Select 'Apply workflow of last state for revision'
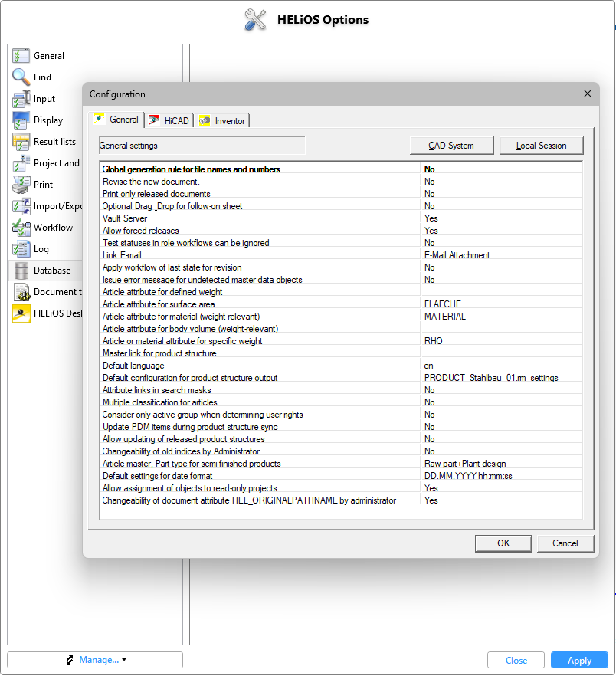616x676 pixels. [341, 267]
